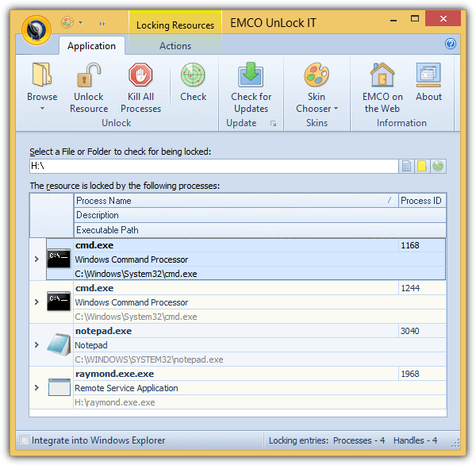
Task: Open quick access skin dropdown arrow
Action: [80, 22]
